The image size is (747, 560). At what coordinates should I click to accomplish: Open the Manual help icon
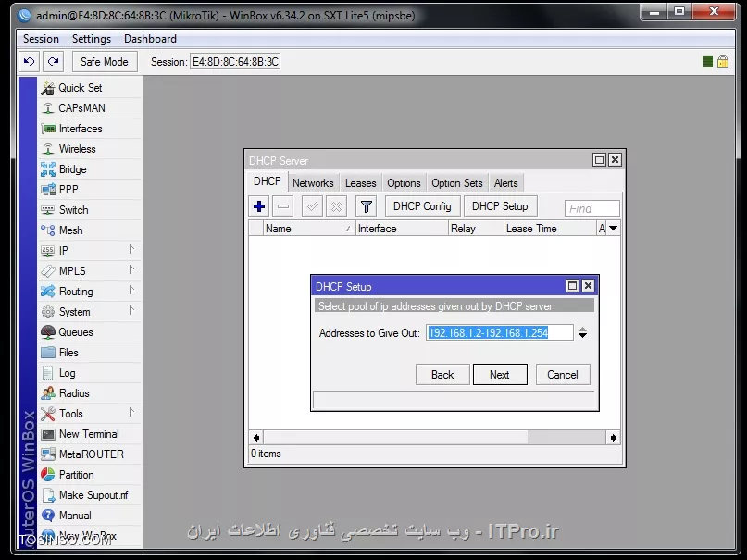[47, 516]
